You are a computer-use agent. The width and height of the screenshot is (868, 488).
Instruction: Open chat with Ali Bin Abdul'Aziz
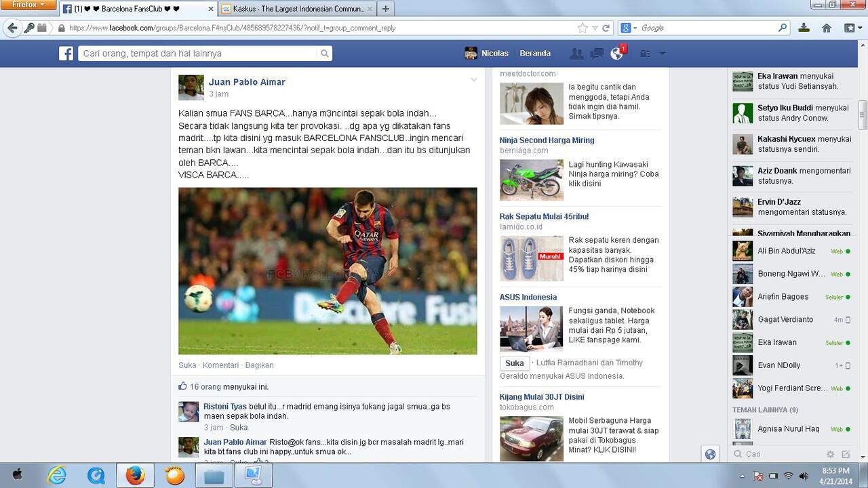point(791,251)
